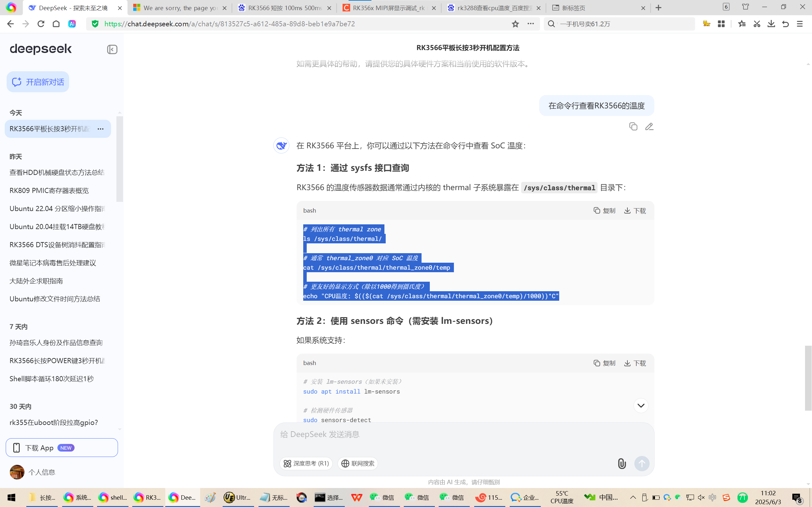The width and height of the screenshot is (812, 507).
Task: Click the sidebar chat history scrollbar
Action: point(120,159)
